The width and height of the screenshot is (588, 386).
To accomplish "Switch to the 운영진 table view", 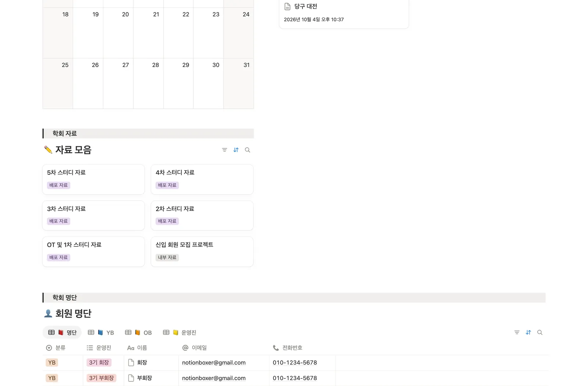I will point(179,332).
